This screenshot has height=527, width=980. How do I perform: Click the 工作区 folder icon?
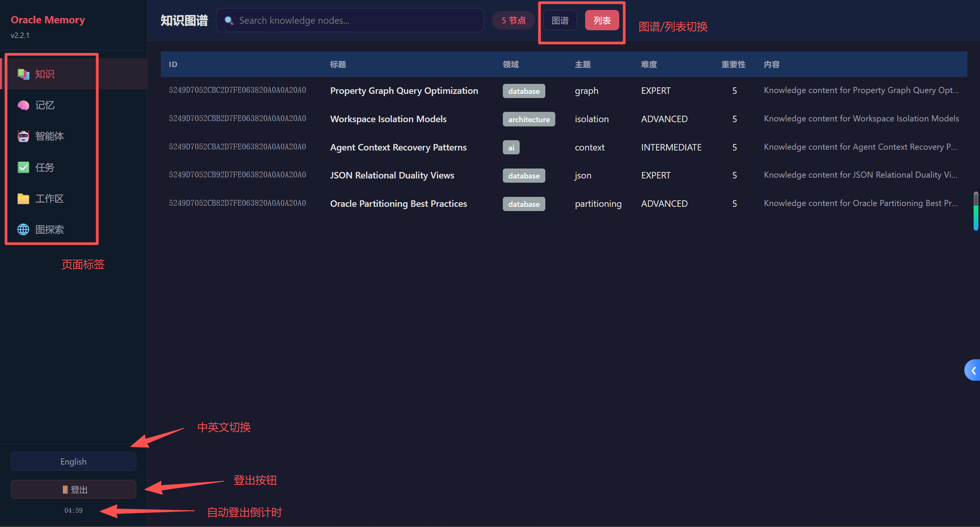pyautogui.click(x=23, y=199)
